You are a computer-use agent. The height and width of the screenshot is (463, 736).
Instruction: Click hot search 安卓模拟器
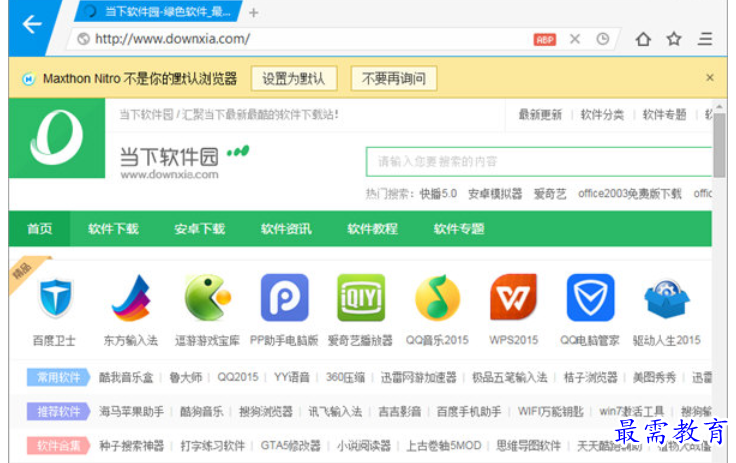coord(495,193)
